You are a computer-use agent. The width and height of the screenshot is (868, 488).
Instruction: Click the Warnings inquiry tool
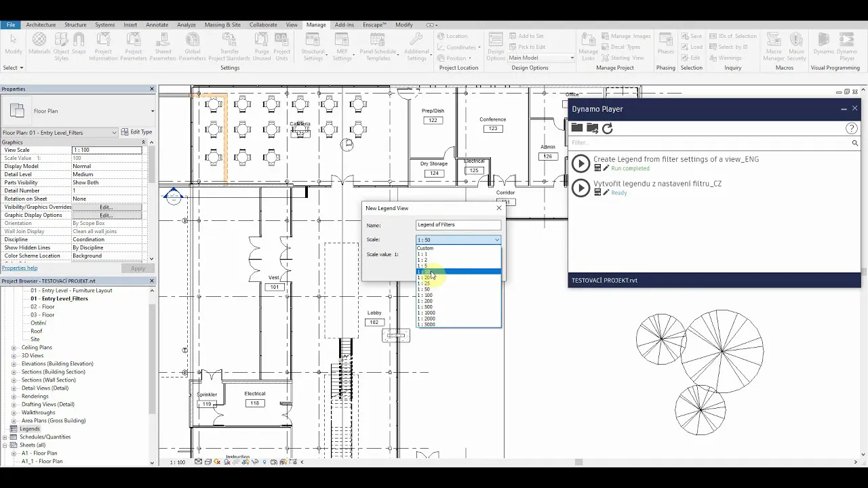tap(726, 58)
